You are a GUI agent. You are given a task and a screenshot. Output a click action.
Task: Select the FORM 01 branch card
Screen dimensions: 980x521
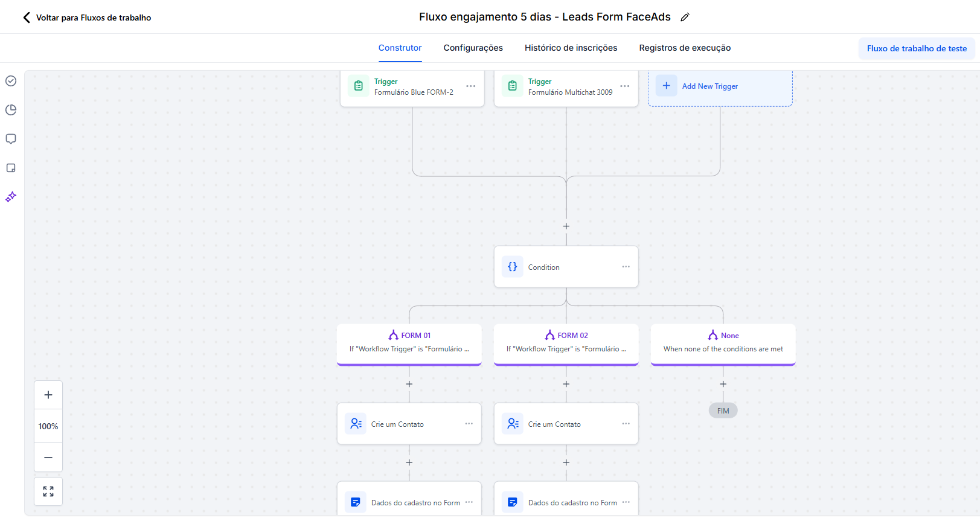(x=409, y=344)
